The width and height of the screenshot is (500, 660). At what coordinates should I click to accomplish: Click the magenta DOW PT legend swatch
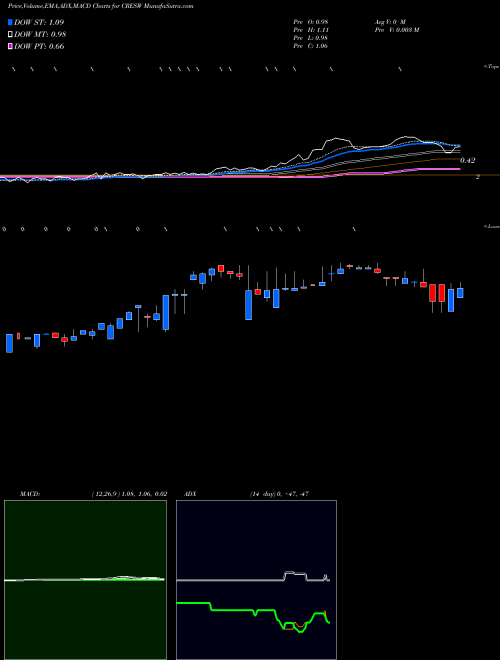click(x=10, y=46)
